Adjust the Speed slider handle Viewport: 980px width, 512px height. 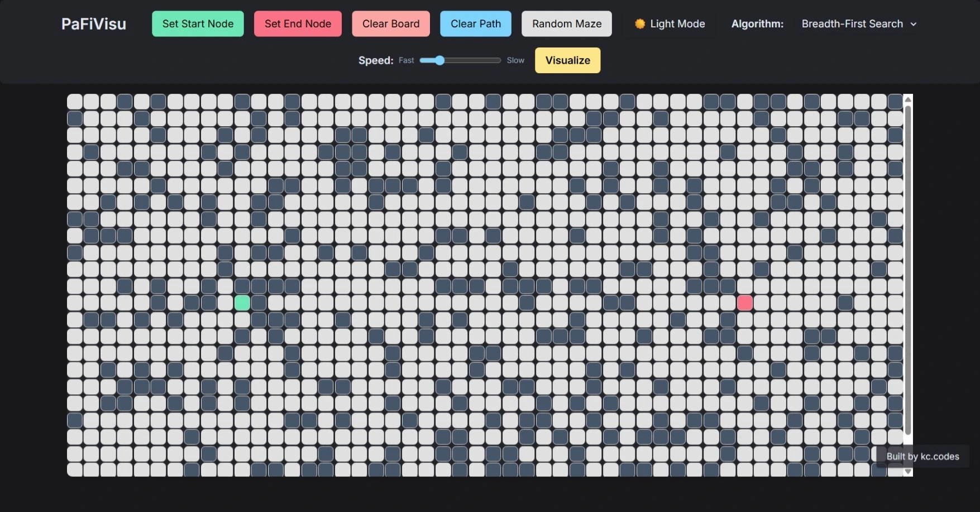point(440,60)
